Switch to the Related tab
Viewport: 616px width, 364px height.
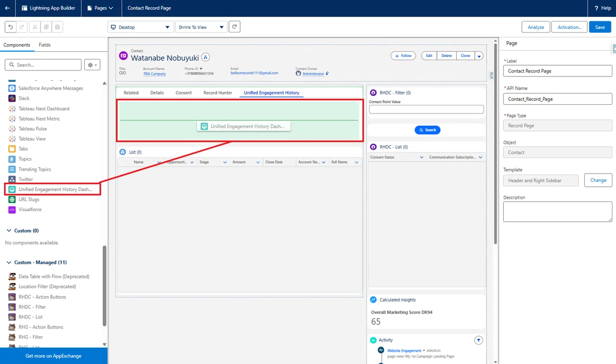point(131,93)
